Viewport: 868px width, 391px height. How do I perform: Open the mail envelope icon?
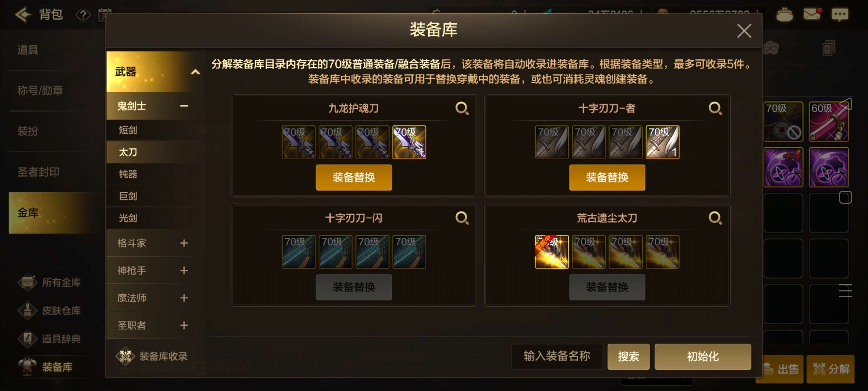pos(812,14)
